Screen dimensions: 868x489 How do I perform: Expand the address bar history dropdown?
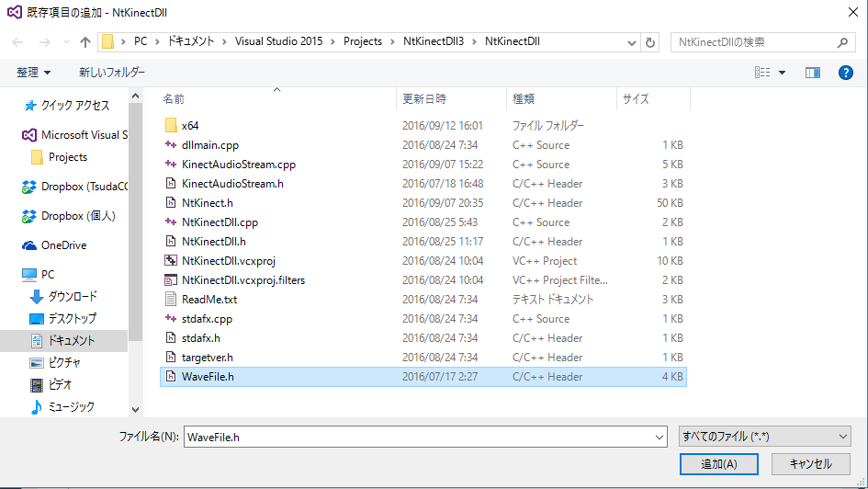(630, 42)
